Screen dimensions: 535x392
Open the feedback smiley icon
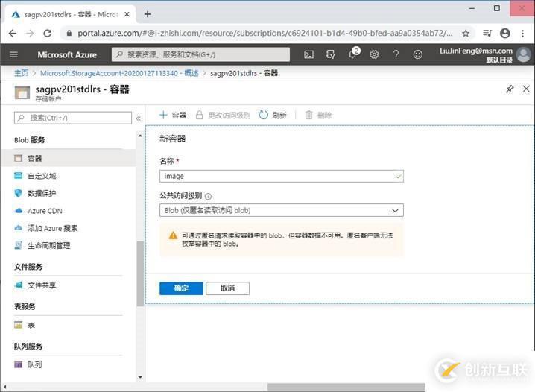[x=417, y=54]
